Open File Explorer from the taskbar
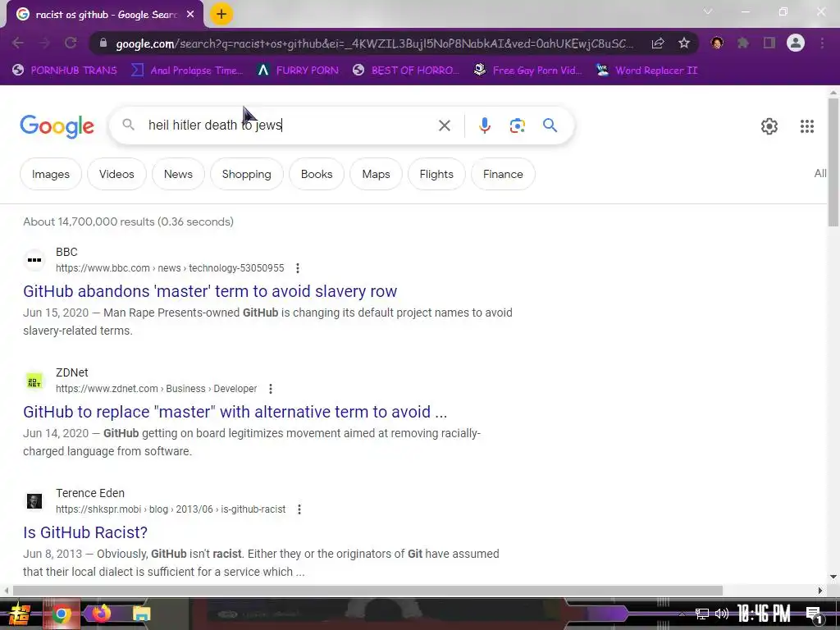840x630 pixels. coord(141,614)
